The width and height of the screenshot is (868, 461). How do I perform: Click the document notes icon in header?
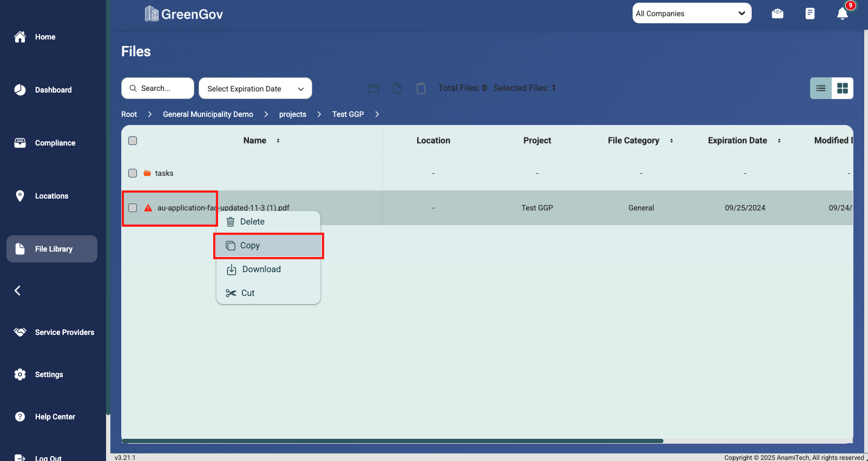click(x=810, y=14)
